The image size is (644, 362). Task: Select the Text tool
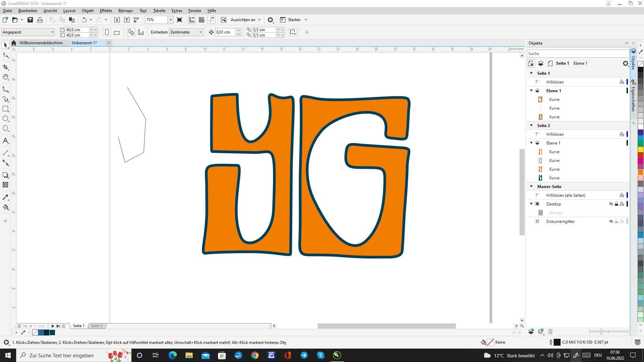tap(5, 141)
